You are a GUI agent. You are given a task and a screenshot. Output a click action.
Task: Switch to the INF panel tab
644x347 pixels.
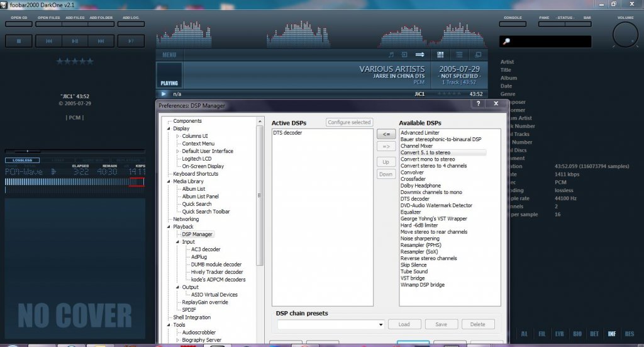click(612, 334)
